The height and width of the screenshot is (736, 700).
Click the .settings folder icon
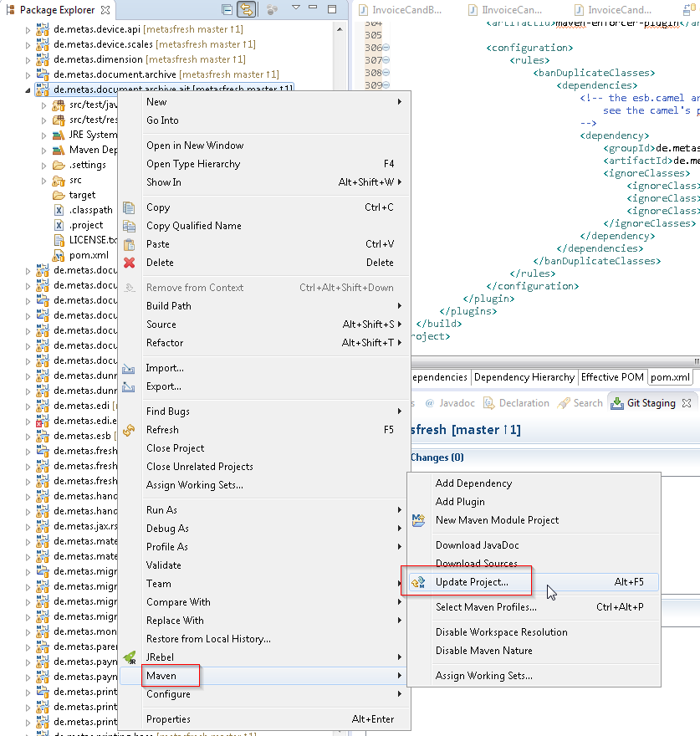tap(59, 165)
